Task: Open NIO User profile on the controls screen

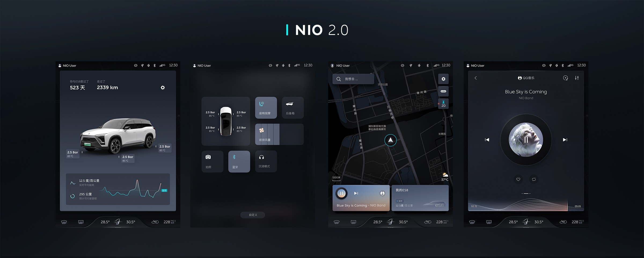Action: pyautogui.click(x=202, y=66)
